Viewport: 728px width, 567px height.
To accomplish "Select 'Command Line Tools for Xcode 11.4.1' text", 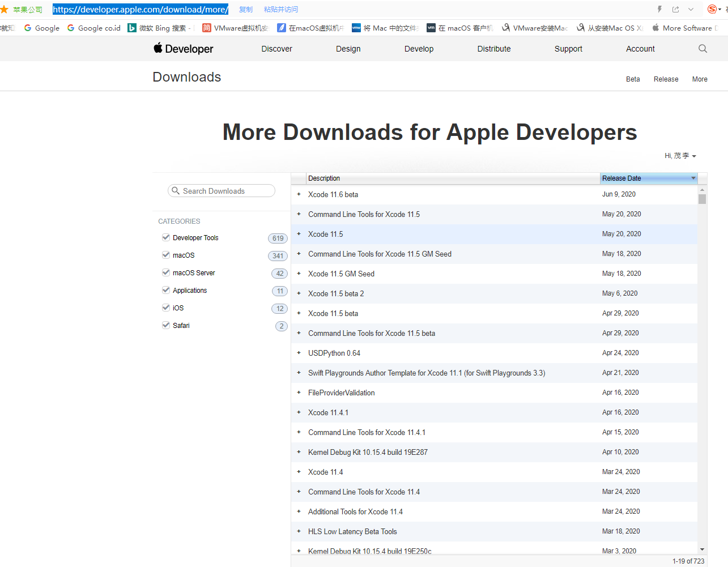I will coord(367,432).
